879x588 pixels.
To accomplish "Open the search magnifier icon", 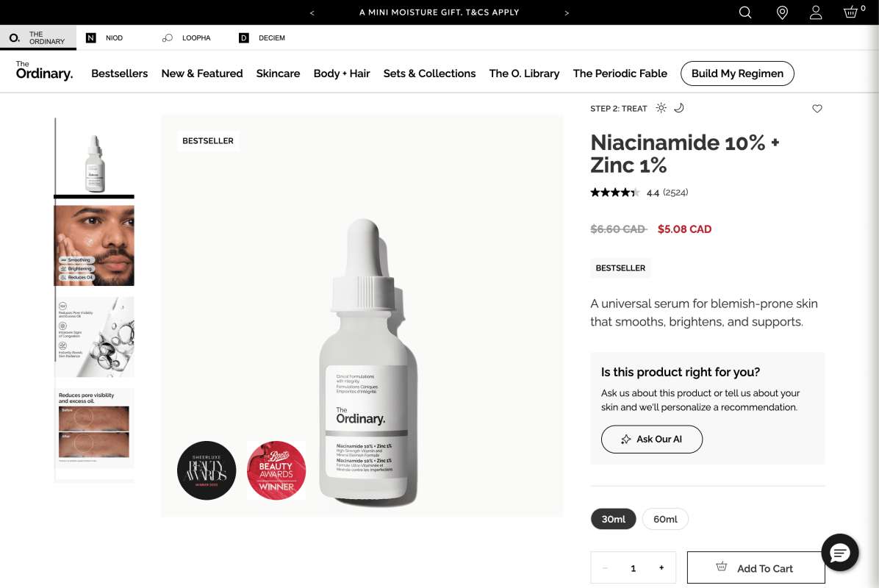I will [745, 12].
